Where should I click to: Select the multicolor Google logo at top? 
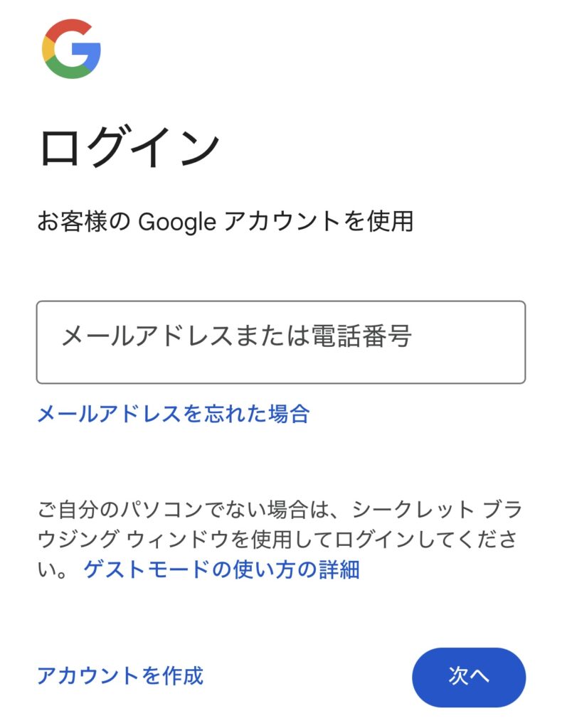click(71, 48)
